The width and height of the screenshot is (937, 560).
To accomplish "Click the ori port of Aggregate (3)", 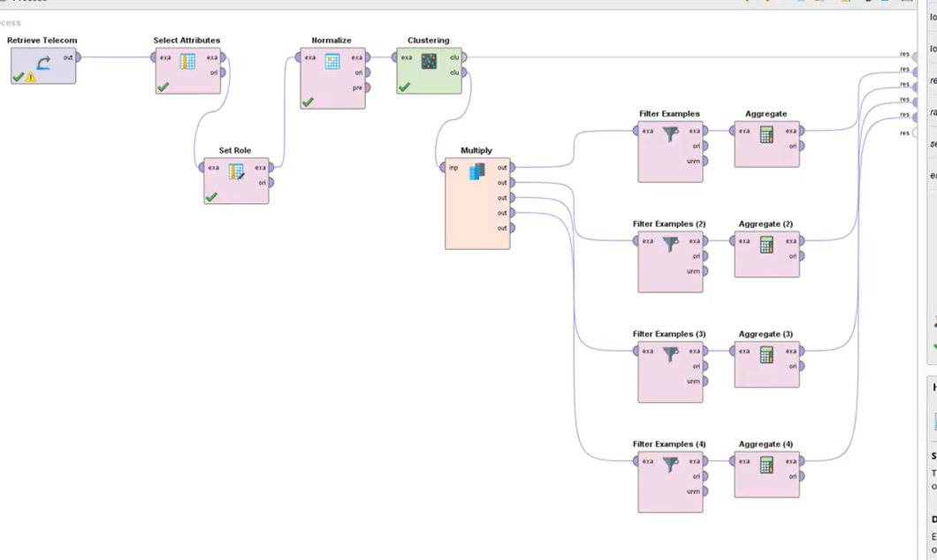I will pos(802,366).
